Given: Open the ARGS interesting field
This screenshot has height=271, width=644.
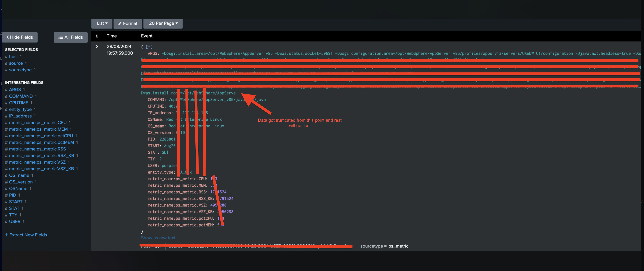Looking at the screenshot, I should [x=15, y=89].
